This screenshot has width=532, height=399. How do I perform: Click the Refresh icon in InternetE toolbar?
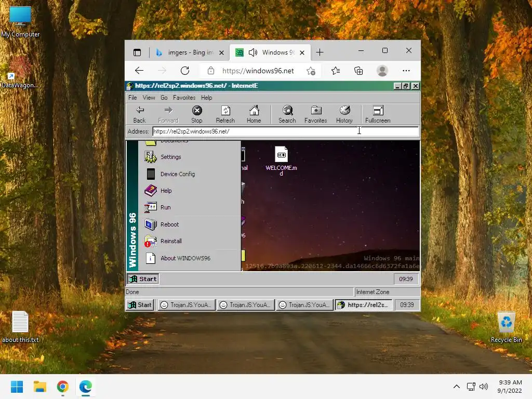225,111
